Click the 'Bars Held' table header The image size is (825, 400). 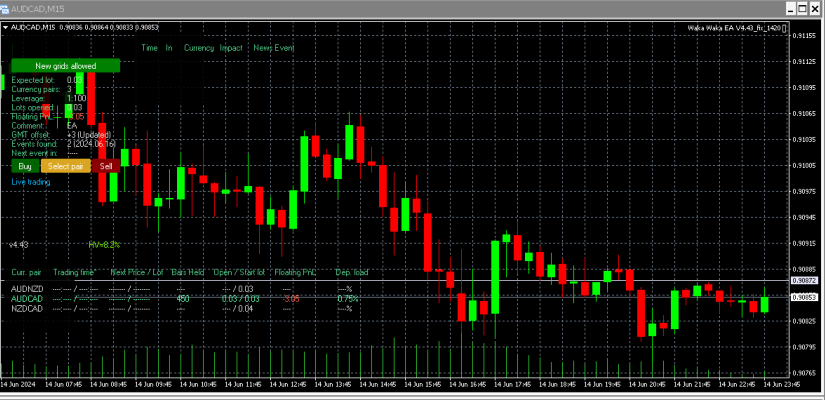(x=188, y=273)
